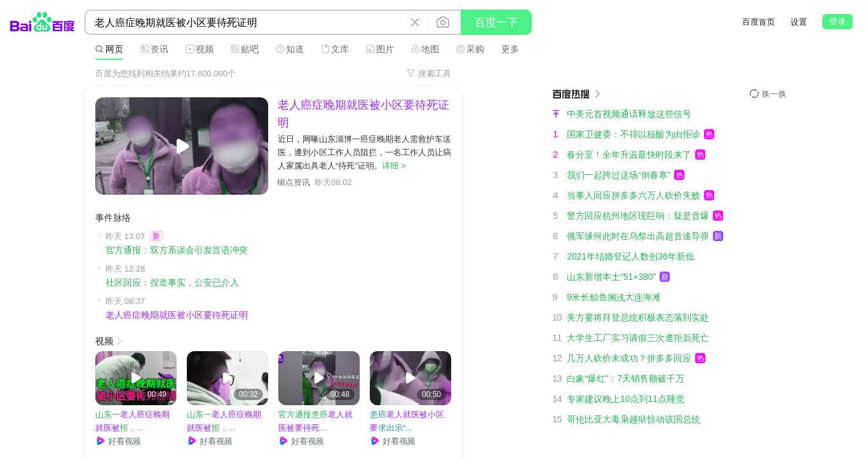Expand 百度热搜 arrow

click(597, 94)
